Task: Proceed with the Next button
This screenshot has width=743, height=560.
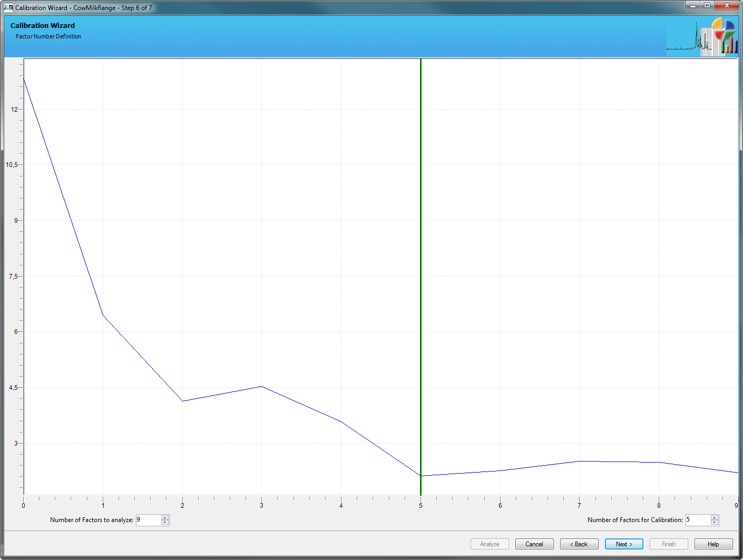Action: click(x=624, y=544)
